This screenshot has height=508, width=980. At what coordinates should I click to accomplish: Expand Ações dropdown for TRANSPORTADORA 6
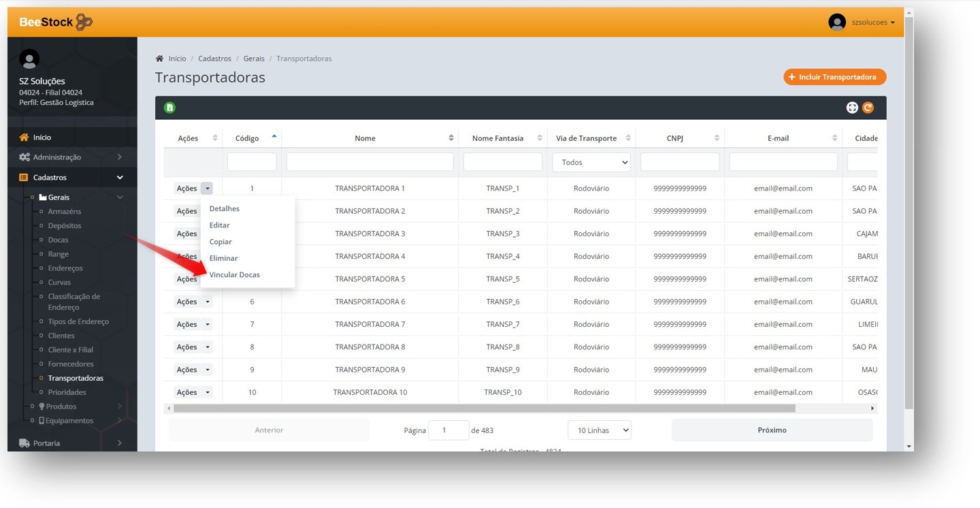208,302
